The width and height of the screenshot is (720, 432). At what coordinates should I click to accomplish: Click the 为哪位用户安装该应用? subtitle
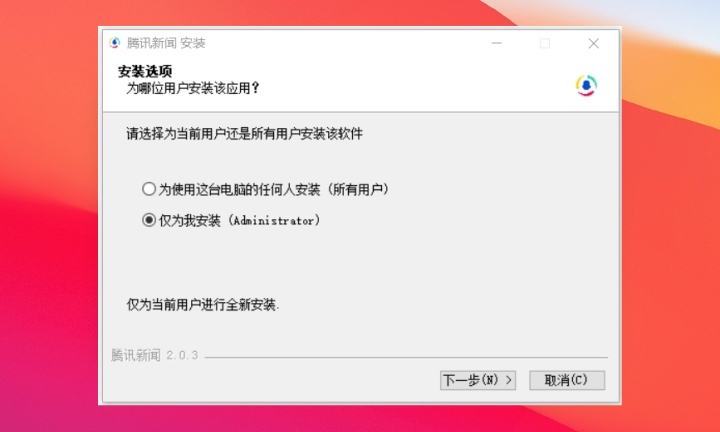[x=193, y=88]
